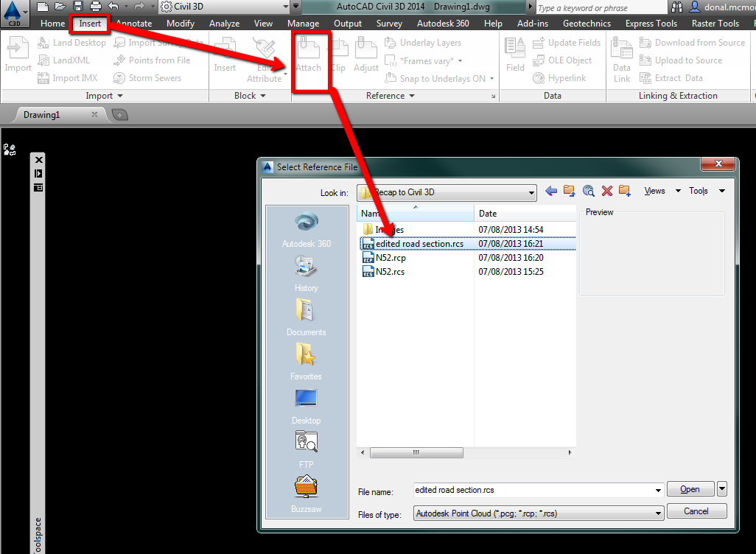This screenshot has height=554, width=756.
Task: Open History location in places list
Action: 307,274
